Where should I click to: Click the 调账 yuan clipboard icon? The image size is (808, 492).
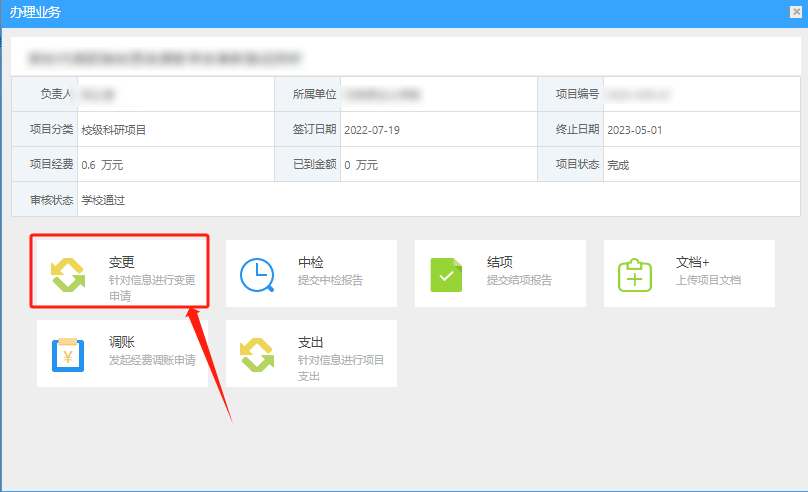[x=69, y=354]
